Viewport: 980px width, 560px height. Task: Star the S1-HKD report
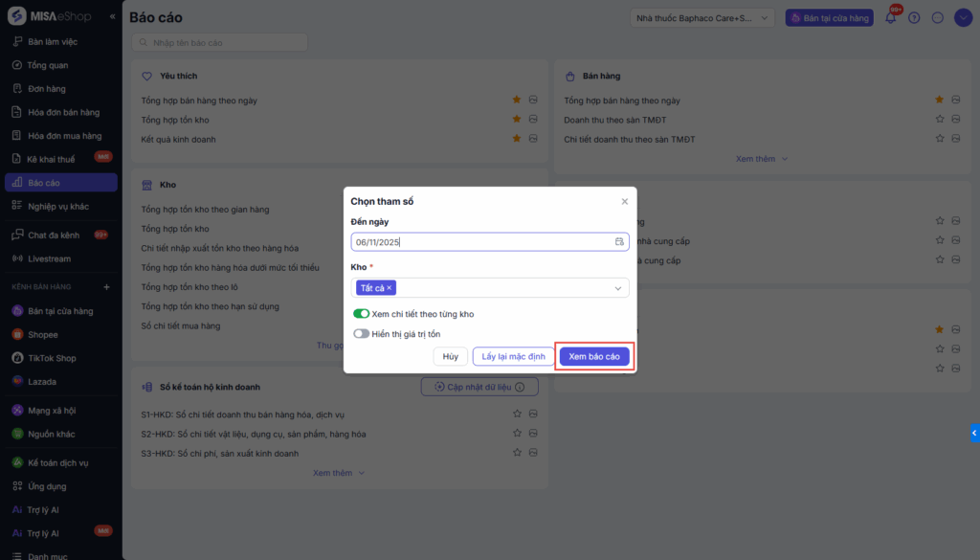pyautogui.click(x=517, y=414)
